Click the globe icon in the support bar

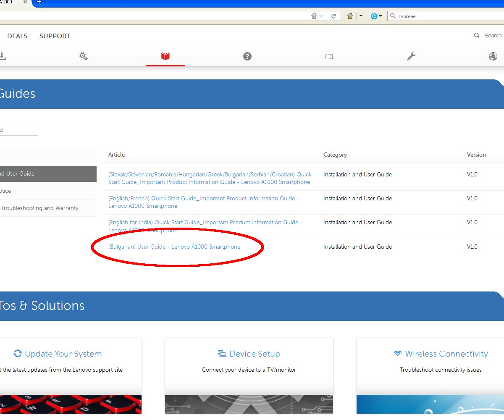pyautogui.click(x=493, y=56)
